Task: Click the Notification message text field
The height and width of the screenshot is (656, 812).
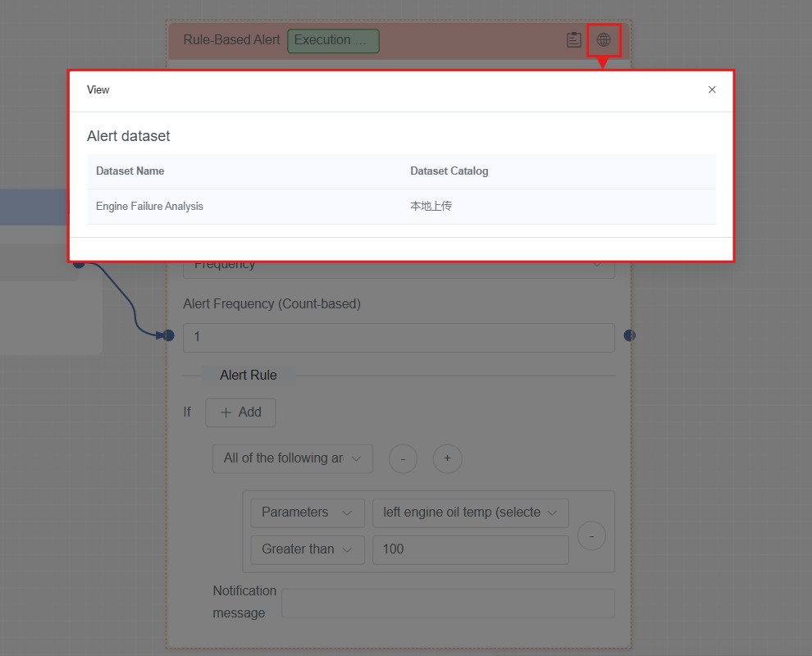Action: 448,603
